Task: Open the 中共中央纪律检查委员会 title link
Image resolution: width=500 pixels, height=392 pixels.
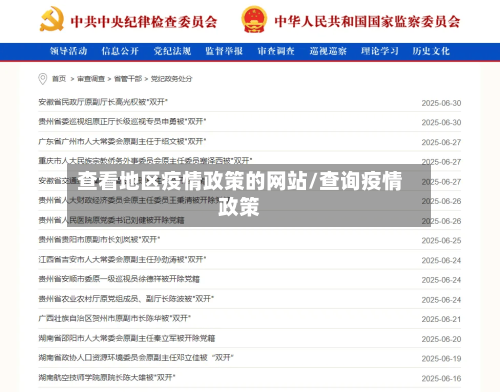Action: tap(144, 22)
